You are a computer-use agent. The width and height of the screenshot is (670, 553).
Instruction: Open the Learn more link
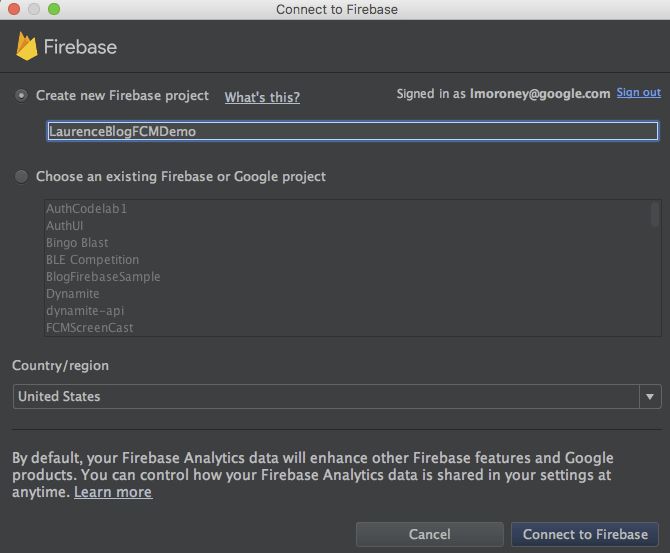coord(113,492)
